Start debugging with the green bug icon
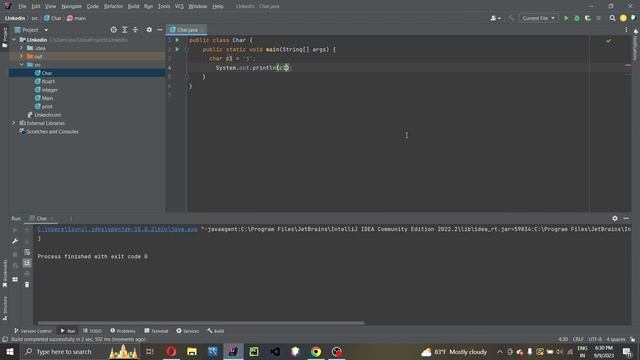Screen dimensions: 640x360 tap(577, 18)
